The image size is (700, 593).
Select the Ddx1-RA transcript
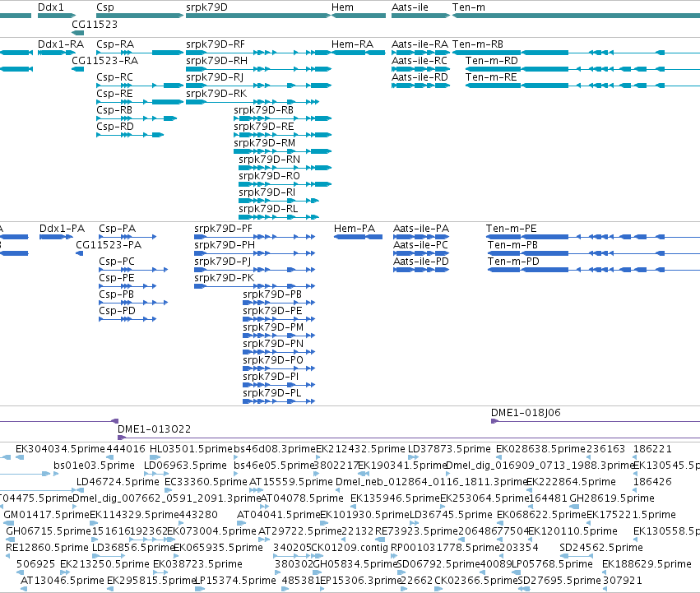click(57, 53)
